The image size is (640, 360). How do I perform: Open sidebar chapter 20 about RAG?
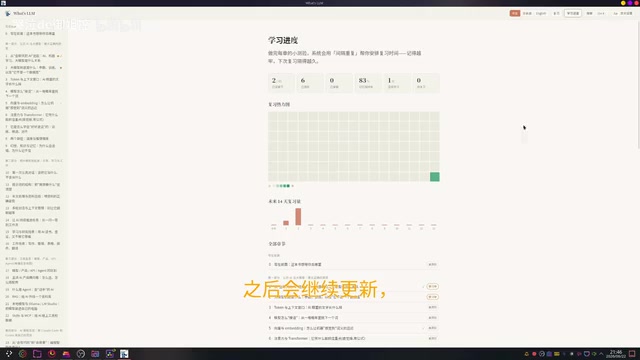pos(33,297)
